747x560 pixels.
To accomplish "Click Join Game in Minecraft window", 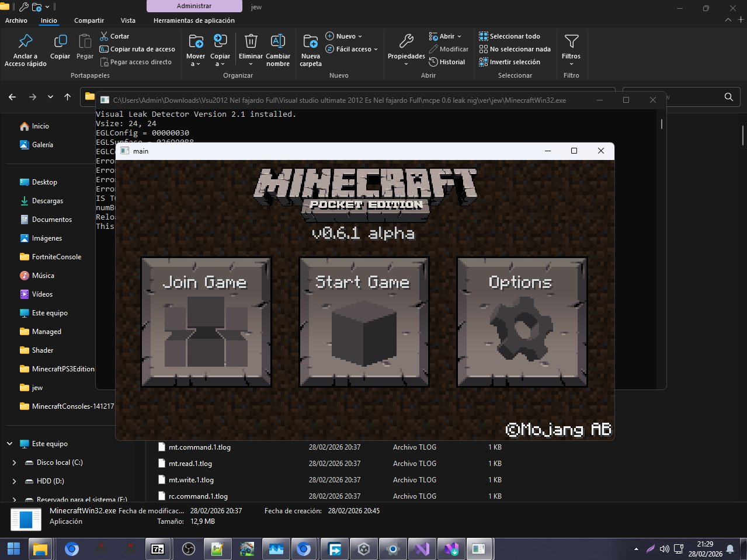I will pos(206,322).
